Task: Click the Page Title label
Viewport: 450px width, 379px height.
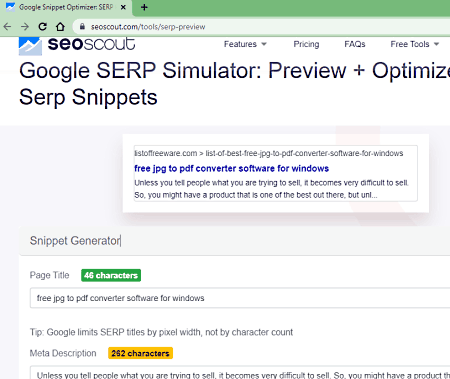Action: (x=49, y=275)
